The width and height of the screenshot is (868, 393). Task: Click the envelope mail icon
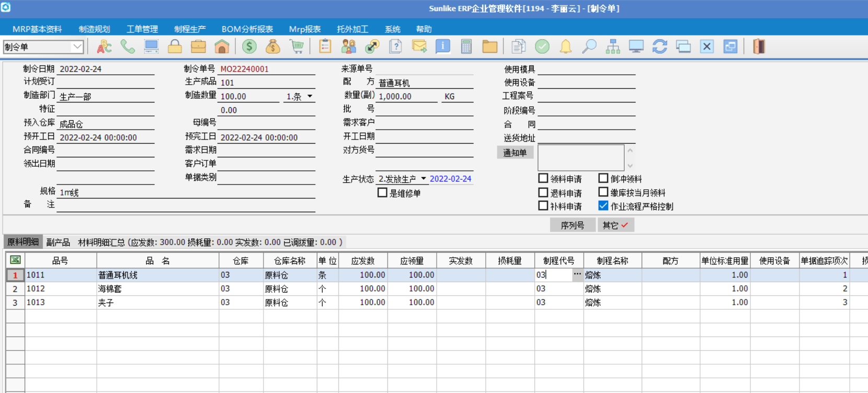tap(419, 47)
